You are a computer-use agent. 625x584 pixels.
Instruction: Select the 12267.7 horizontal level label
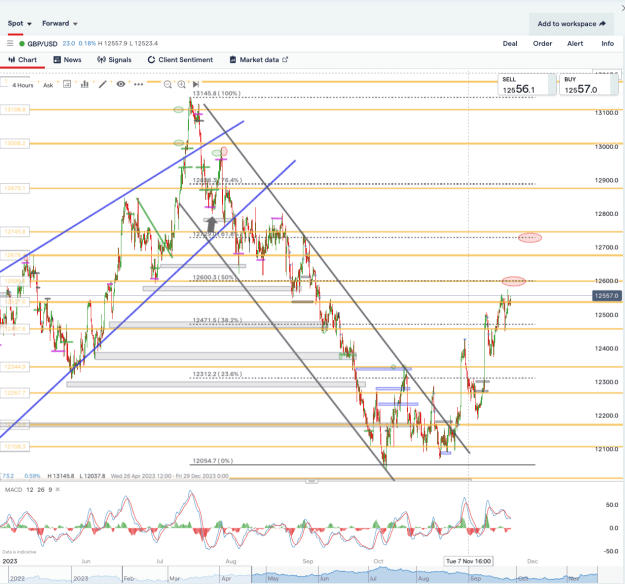click(15, 393)
